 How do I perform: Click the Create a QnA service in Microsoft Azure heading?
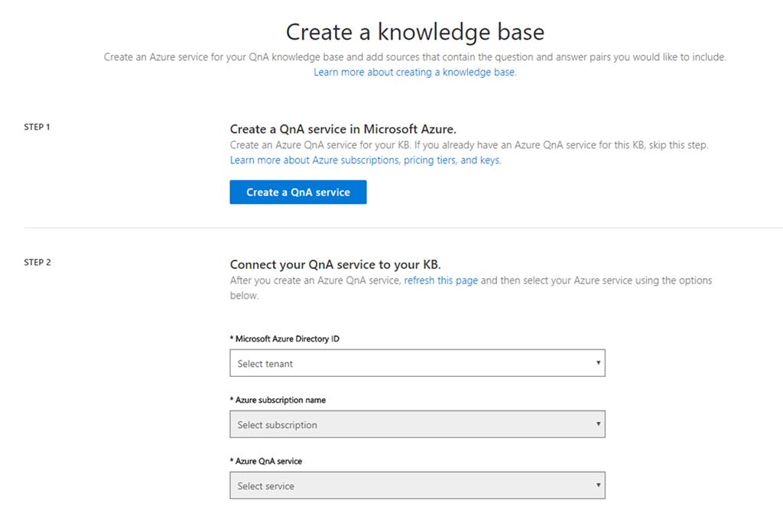(343, 128)
